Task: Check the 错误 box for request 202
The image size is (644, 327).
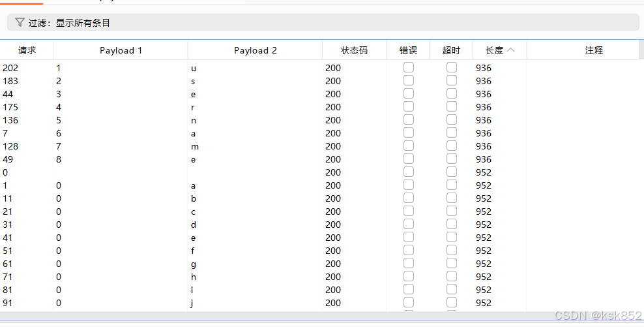Action: (408, 67)
